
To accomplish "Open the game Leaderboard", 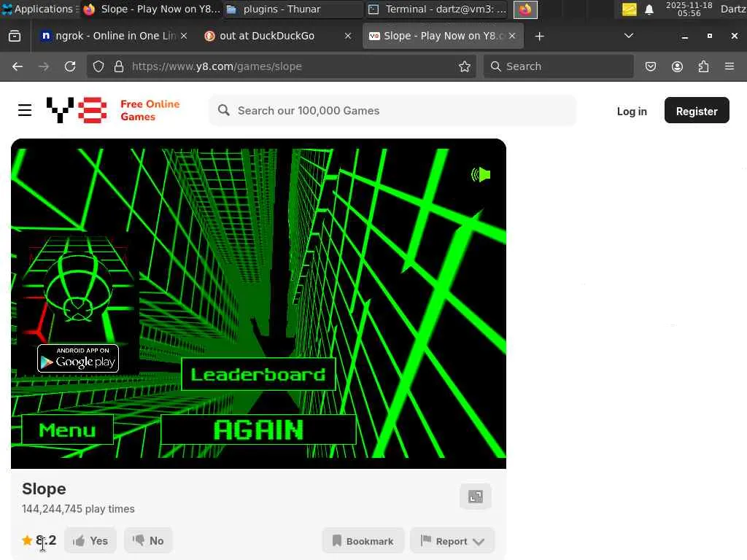I will [x=258, y=374].
